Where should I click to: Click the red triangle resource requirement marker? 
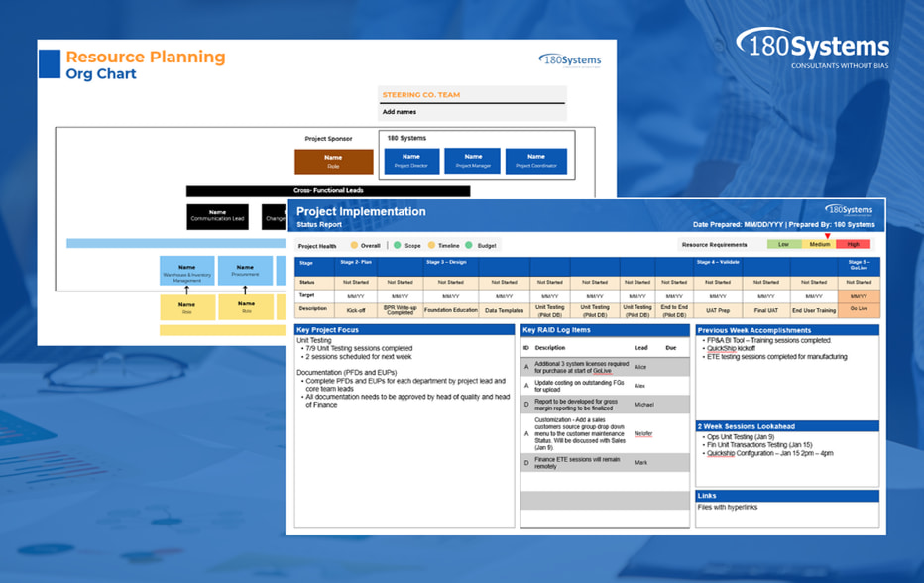828,236
